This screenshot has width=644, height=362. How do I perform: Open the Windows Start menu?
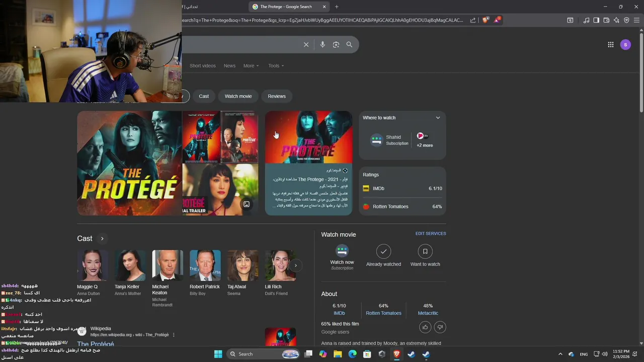click(218, 354)
